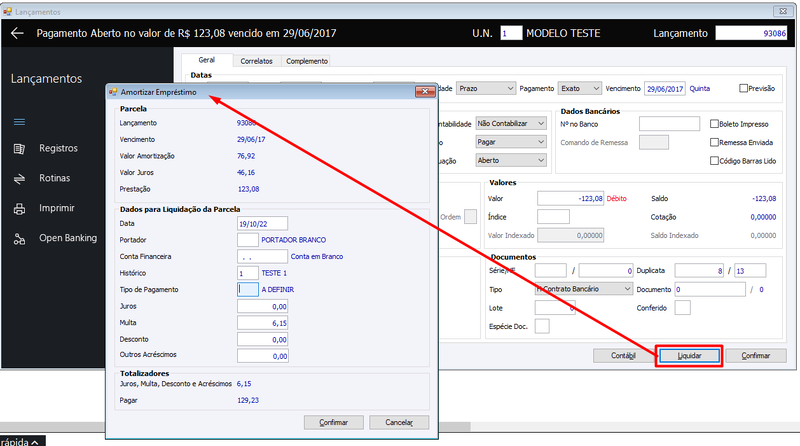Open the Prazo dropdown

point(486,88)
